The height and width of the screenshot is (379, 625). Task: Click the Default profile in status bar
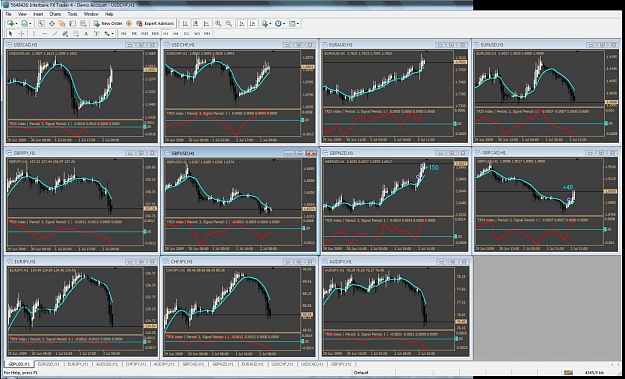361,373
